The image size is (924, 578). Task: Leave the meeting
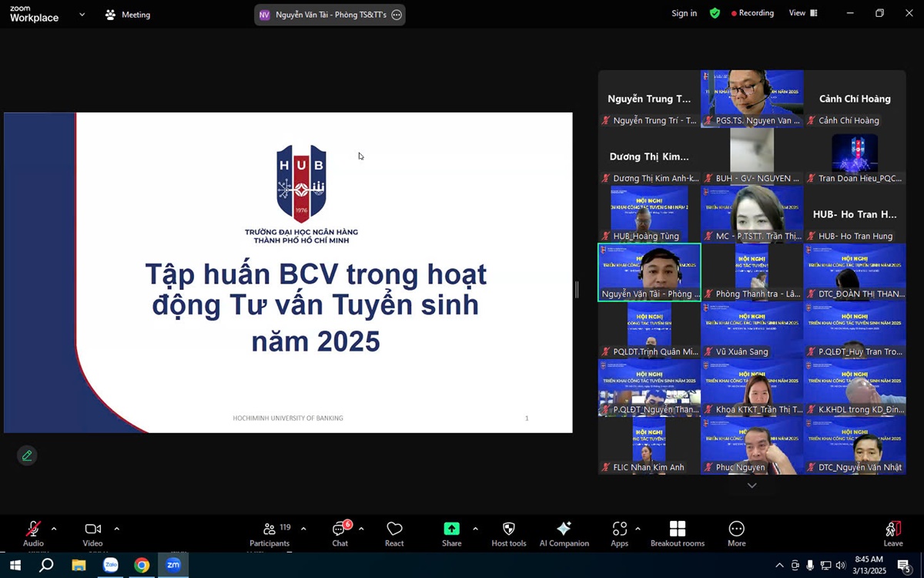point(893,533)
